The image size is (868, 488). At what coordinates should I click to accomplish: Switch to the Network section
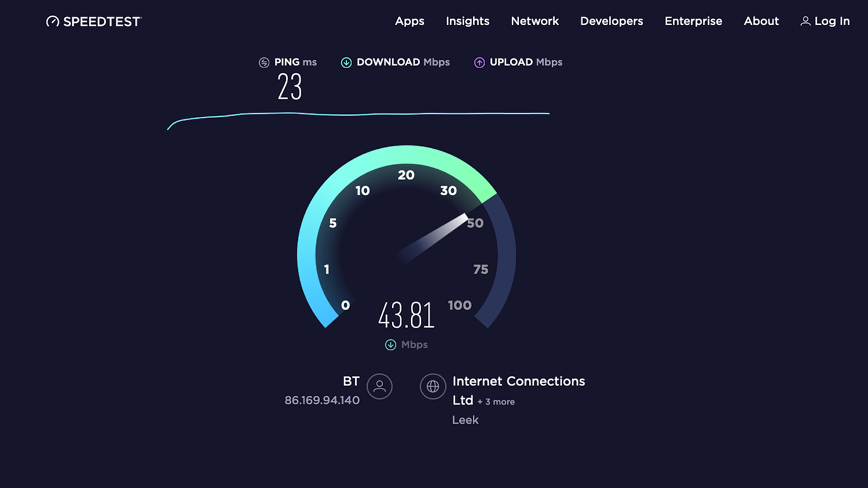point(535,20)
